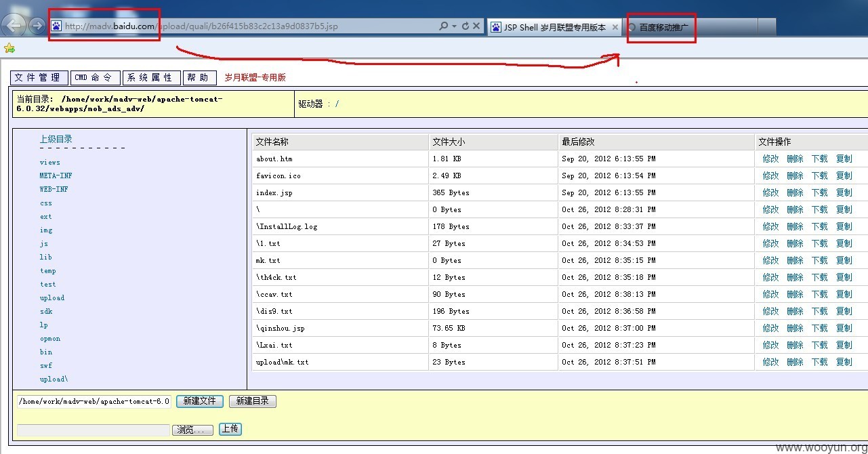Open the bin directory

click(x=45, y=352)
